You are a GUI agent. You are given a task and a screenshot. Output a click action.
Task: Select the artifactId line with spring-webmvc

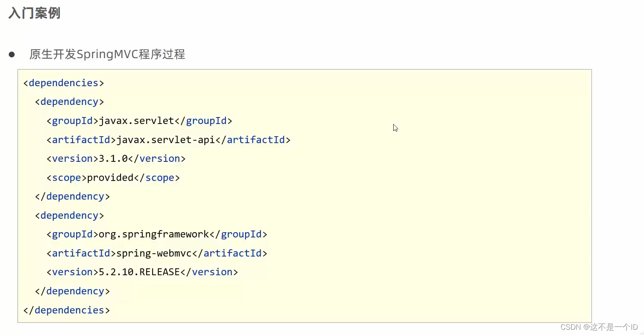coord(157,253)
